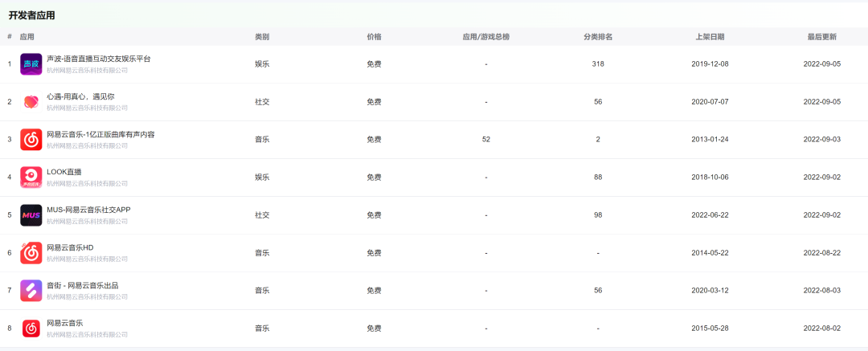Click launch date 2018-10-06
The image size is (868, 351).
tap(710, 178)
